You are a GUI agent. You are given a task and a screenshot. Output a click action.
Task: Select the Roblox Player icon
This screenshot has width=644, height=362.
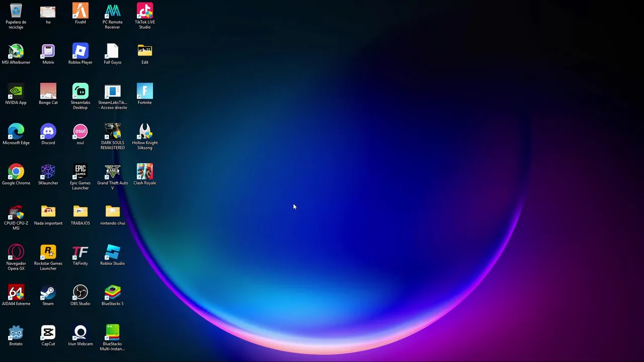pos(80,51)
